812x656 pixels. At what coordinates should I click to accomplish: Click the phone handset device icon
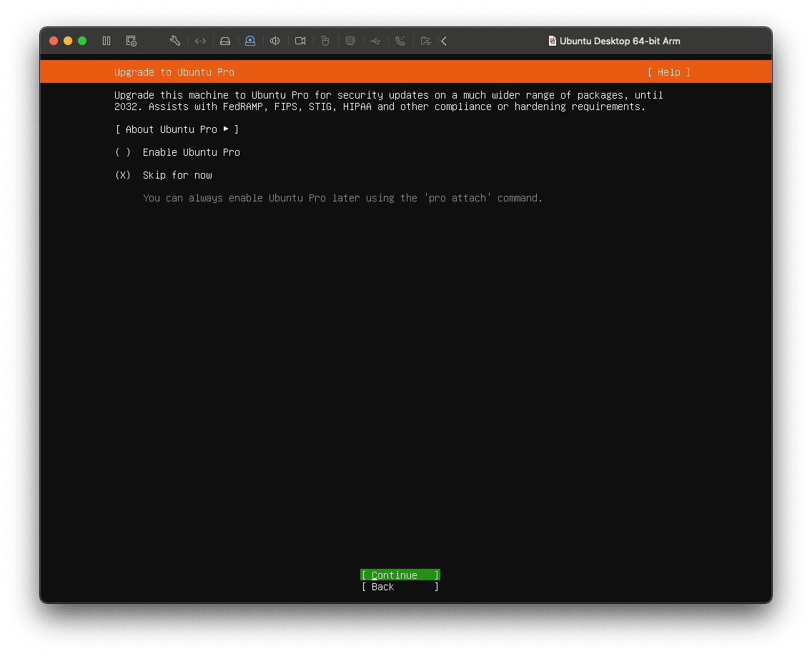(400, 41)
